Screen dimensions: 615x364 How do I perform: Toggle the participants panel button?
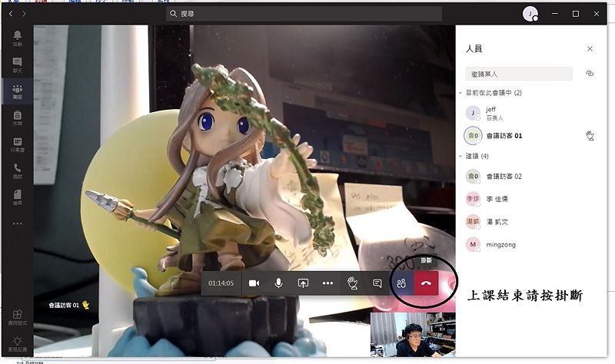coord(401,283)
